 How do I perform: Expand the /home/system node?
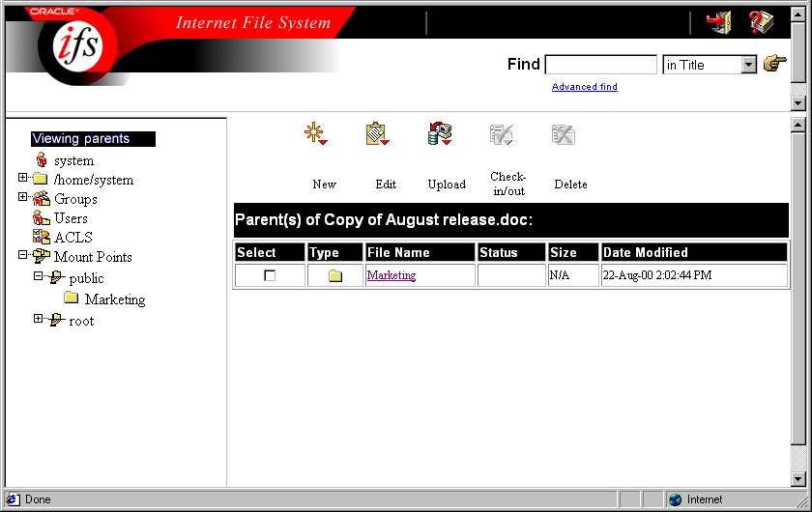tap(22, 178)
